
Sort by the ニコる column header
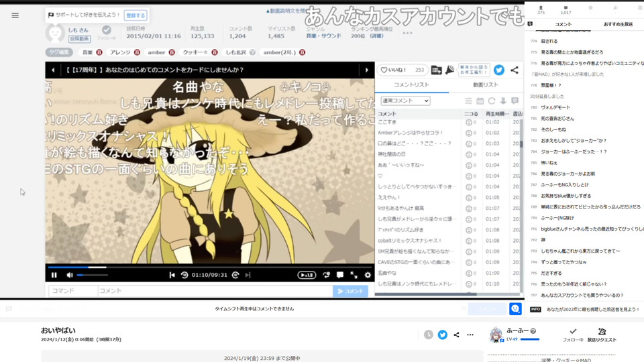click(x=472, y=114)
